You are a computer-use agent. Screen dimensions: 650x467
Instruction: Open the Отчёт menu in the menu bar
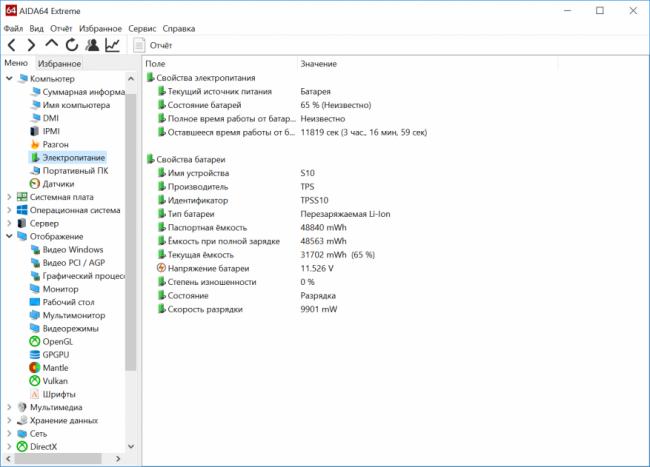pyautogui.click(x=61, y=29)
